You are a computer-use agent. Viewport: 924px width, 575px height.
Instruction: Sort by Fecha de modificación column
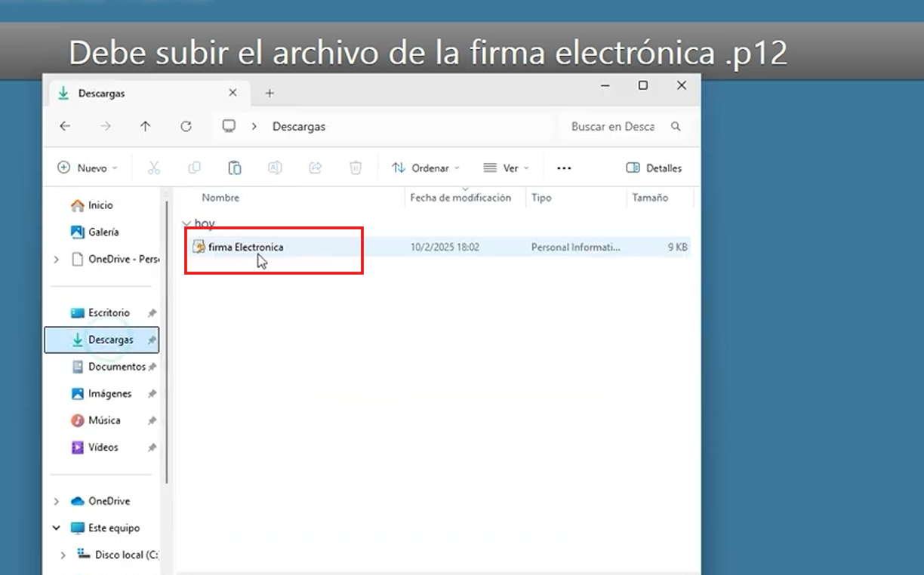tap(460, 198)
